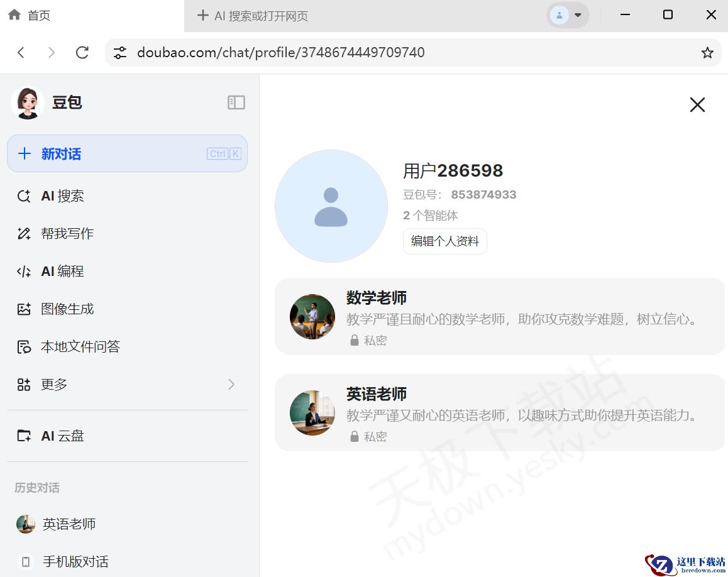Open the 英语老师 agent card

click(x=500, y=413)
